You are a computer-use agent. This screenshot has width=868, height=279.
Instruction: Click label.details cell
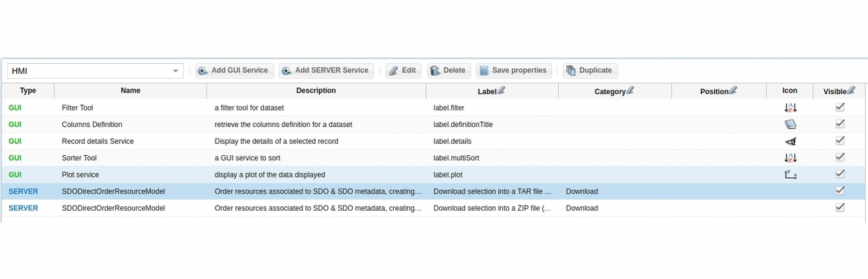pos(453,141)
